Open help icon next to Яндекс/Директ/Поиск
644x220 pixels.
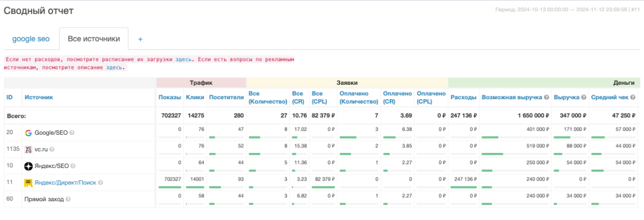(x=100, y=183)
